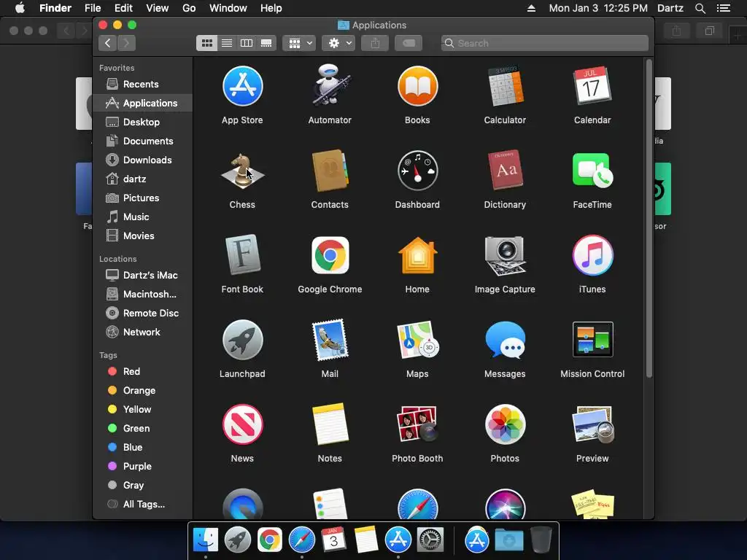
Task: Select the Dictionary app icon
Action: click(505, 171)
